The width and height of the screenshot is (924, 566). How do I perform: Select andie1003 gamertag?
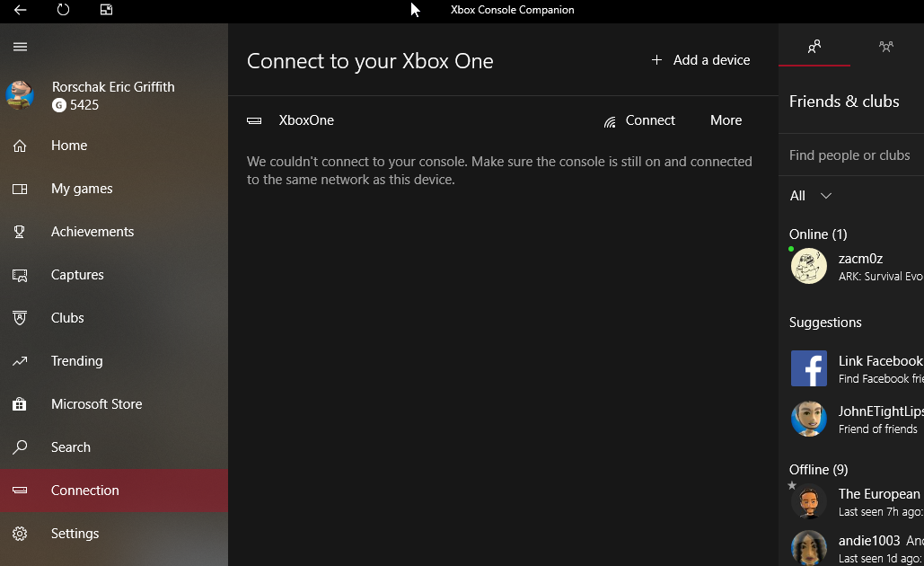(869, 541)
